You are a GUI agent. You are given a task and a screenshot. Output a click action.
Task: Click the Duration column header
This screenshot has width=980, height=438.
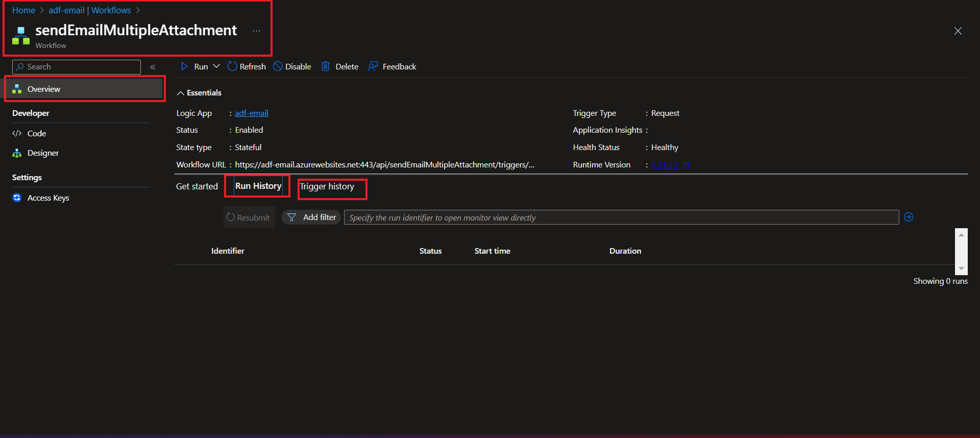click(625, 251)
